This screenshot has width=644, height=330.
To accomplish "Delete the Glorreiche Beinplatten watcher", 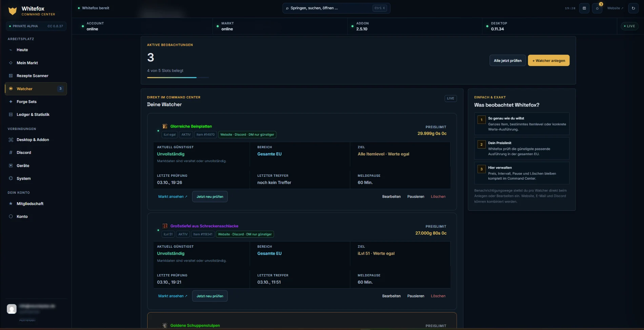I will 438,197.
